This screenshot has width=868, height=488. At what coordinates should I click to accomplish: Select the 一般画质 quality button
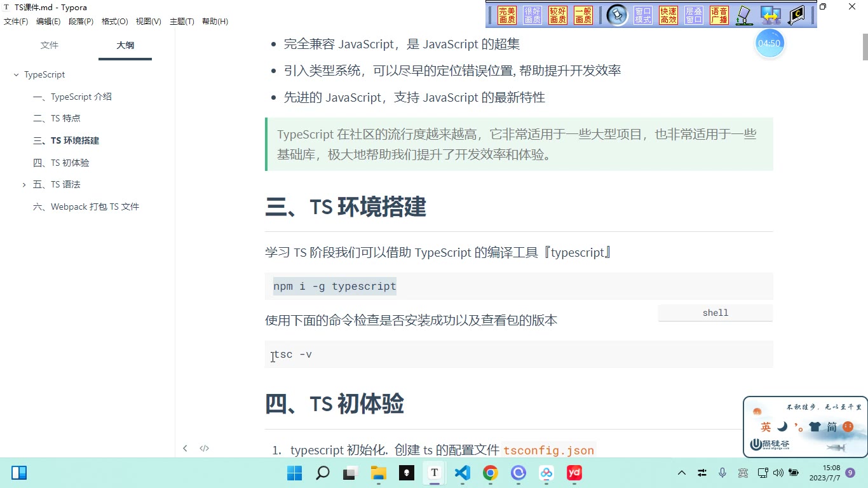pyautogui.click(x=583, y=15)
